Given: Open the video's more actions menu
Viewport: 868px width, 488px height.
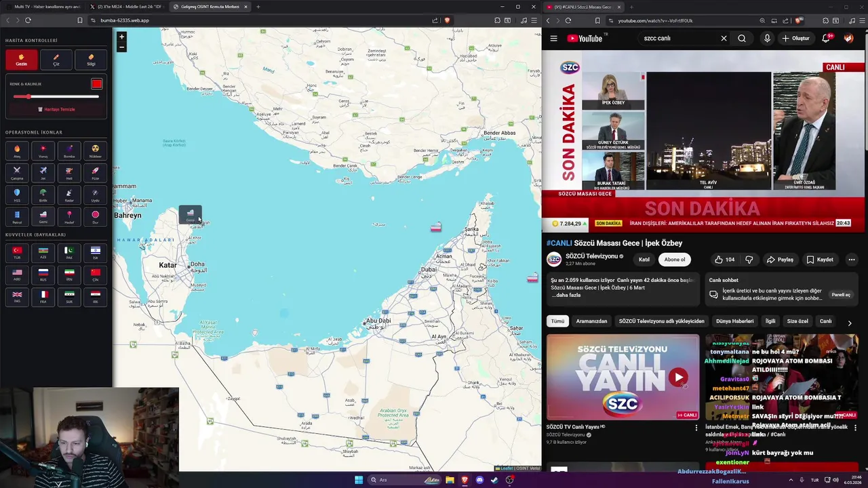Looking at the screenshot, I should (x=852, y=260).
